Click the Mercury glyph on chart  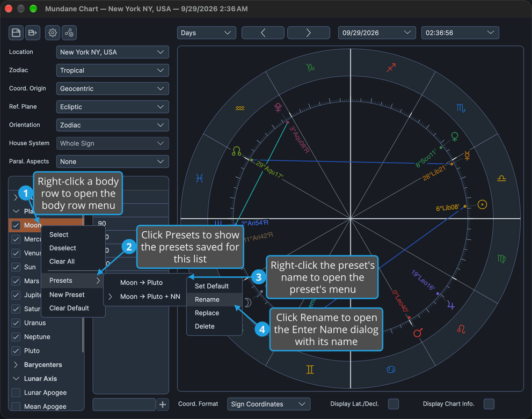467,156
